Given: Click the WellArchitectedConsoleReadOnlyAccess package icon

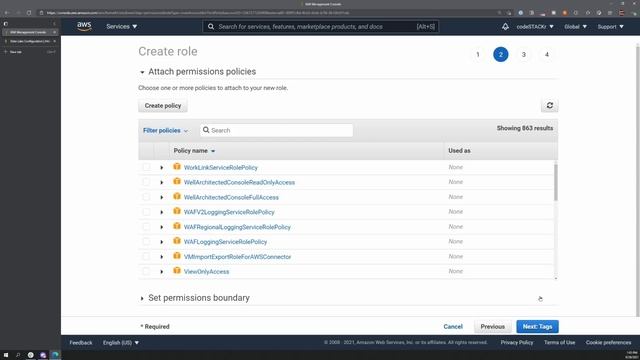Looking at the screenshot, I should [x=177, y=182].
